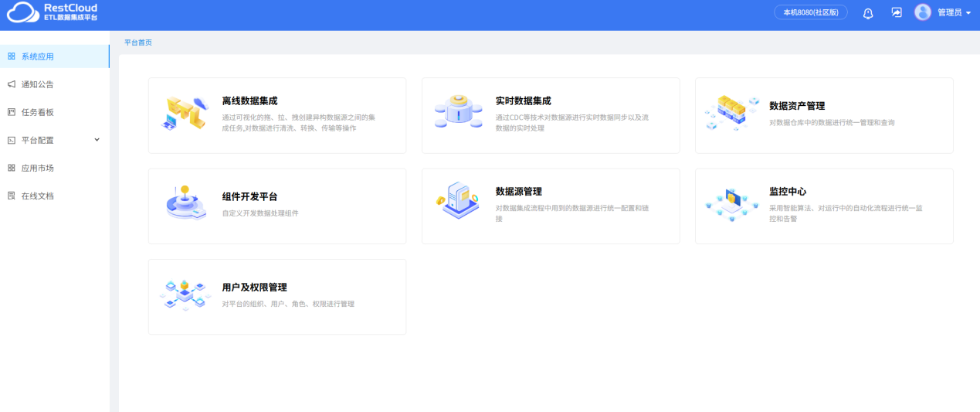Click the 监控中心 card description text
980x412 pixels.
coord(846,213)
